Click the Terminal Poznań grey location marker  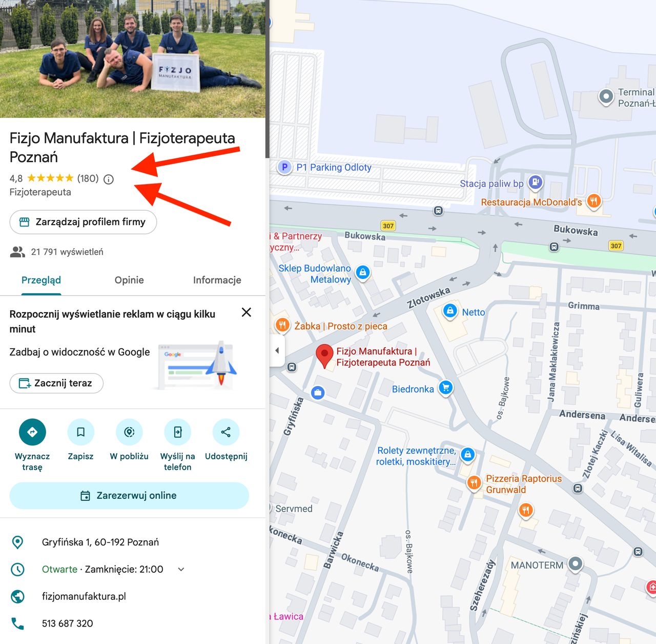(606, 96)
